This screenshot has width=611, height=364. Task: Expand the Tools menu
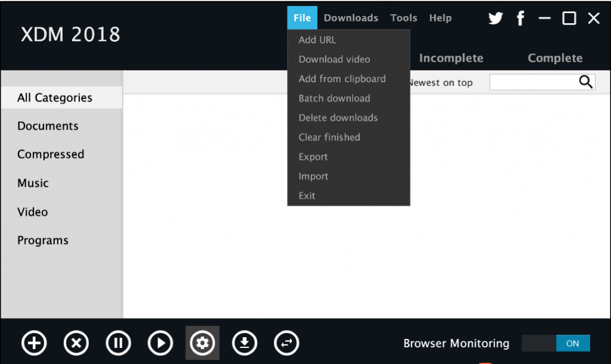tap(403, 18)
